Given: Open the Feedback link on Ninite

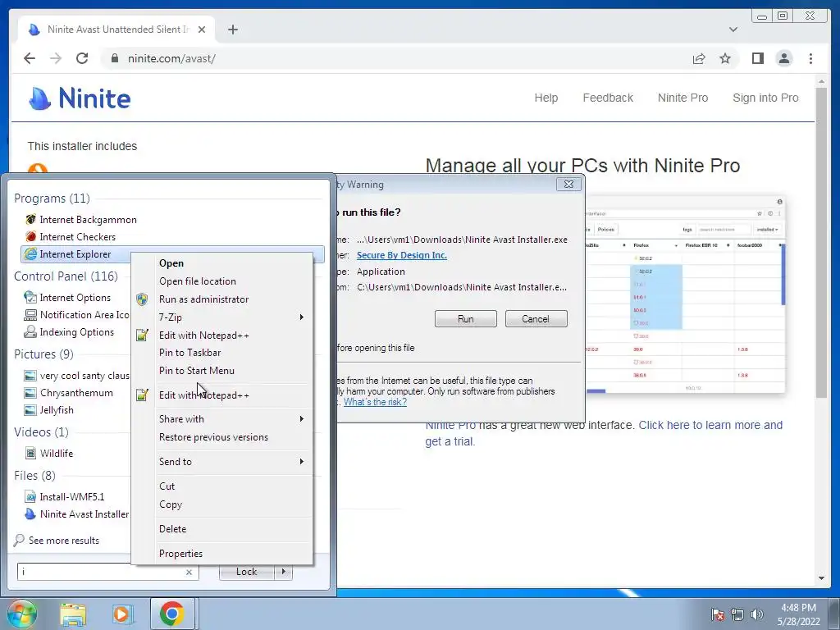Looking at the screenshot, I should click(x=608, y=98).
